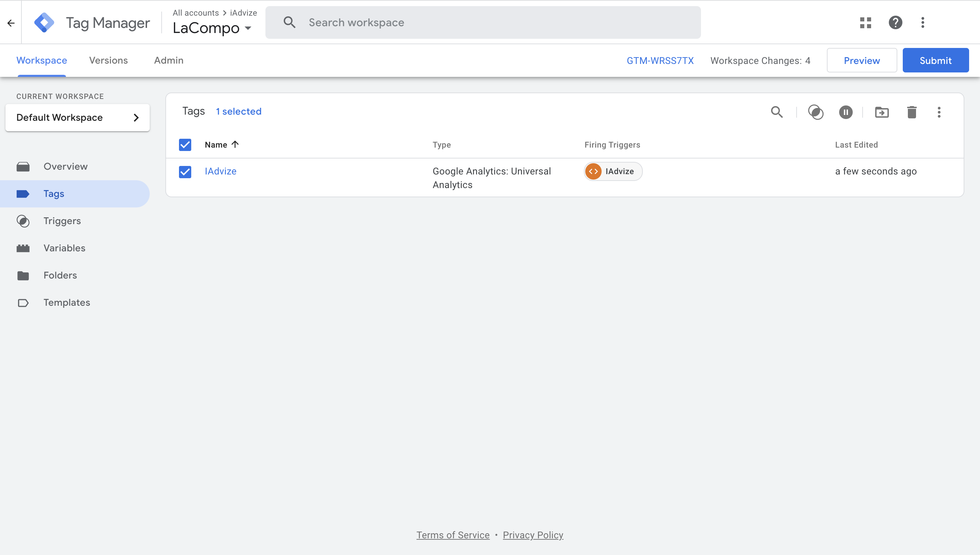Open Triggers in the sidebar

tap(62, 221)
